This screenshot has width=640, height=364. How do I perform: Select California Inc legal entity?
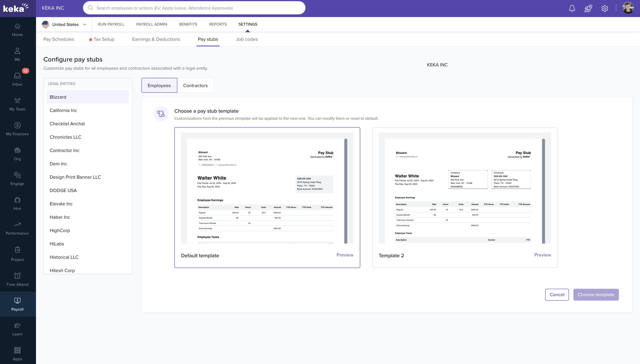coord(63,110)
